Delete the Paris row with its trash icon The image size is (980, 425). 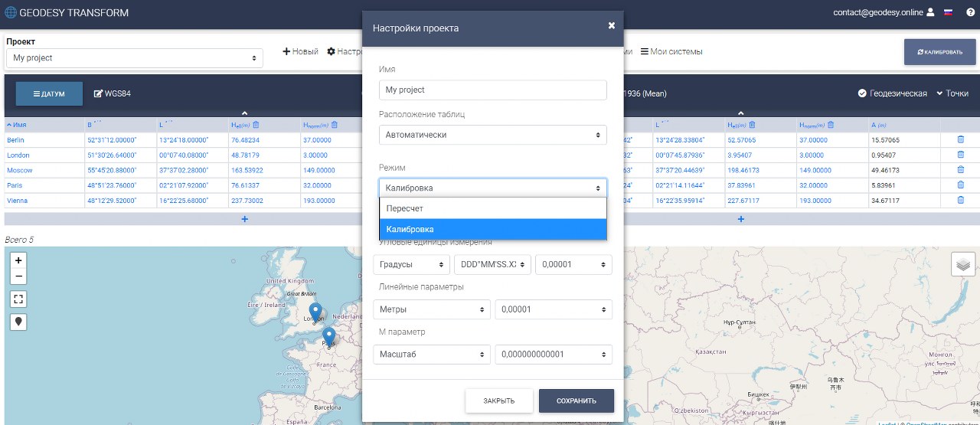[961, 185]
